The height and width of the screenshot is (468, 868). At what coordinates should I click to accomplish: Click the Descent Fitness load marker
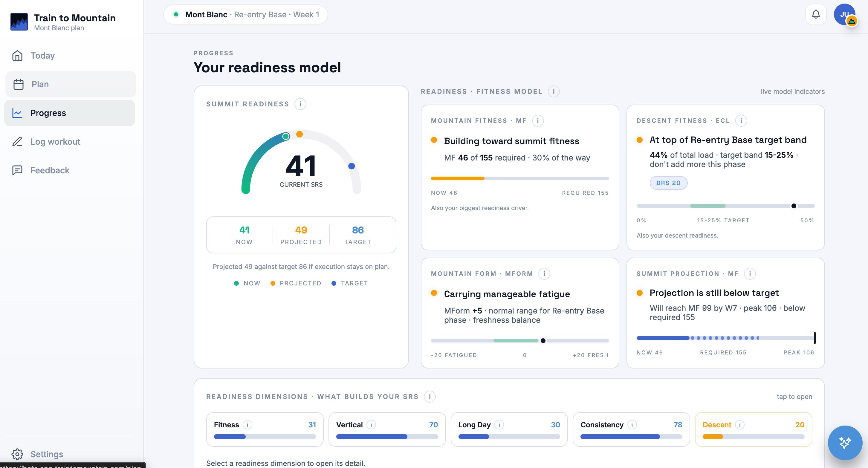(794, 206)
